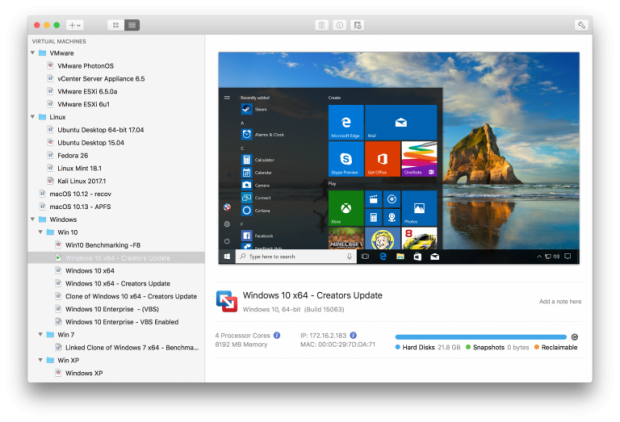Collapse the Windows folder
This screenshot has width=620, height=422.
tap(33, 220)
